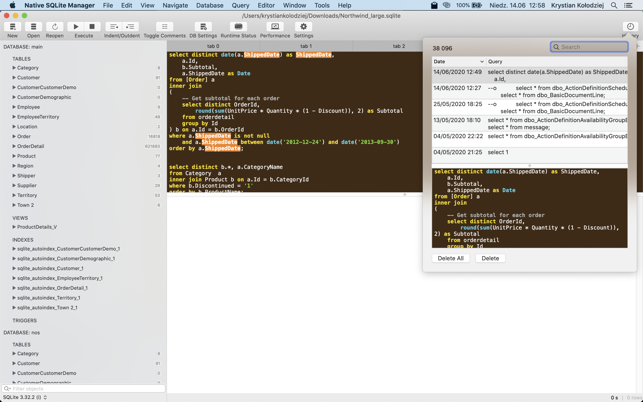Click the New toolbar icon
643x402 pixels.
coord(13,28)
